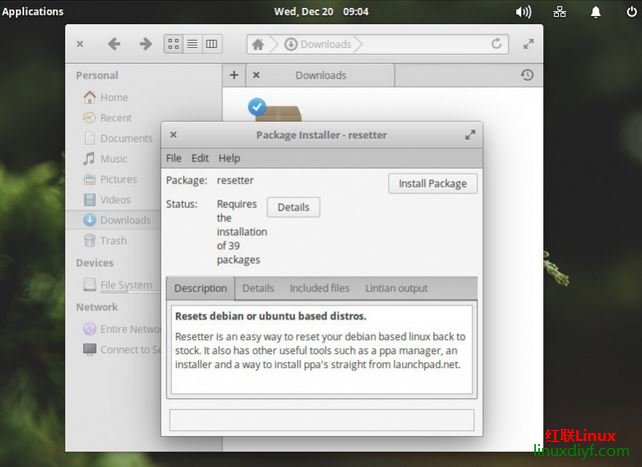
Task: Click Connect to Server in sidebar
Action: click(113, 350)
